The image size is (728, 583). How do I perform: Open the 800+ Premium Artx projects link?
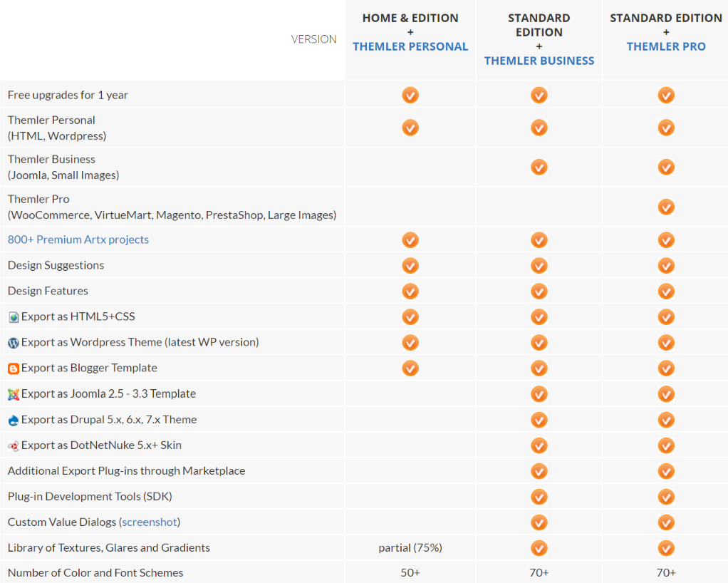tap(78, 239)
